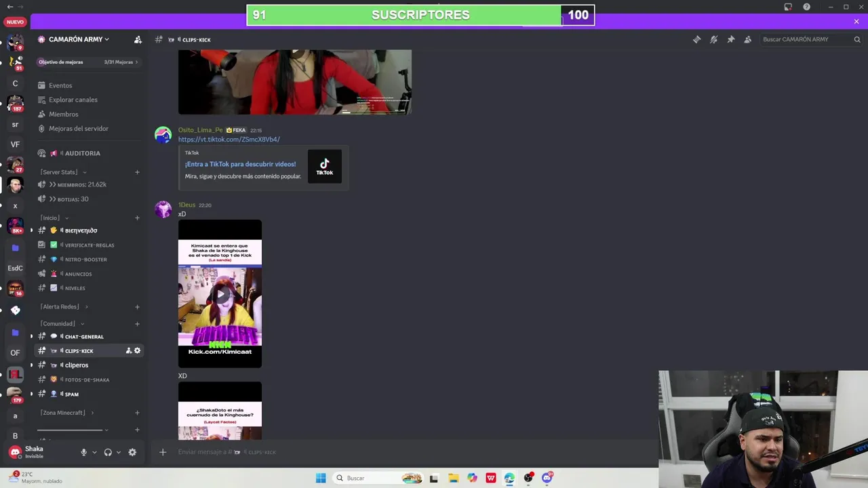Viewport: 868px width, 488px height.
Task: Expand Objetivo de mejoras 3/31 chevron
Action: (136, 62)
